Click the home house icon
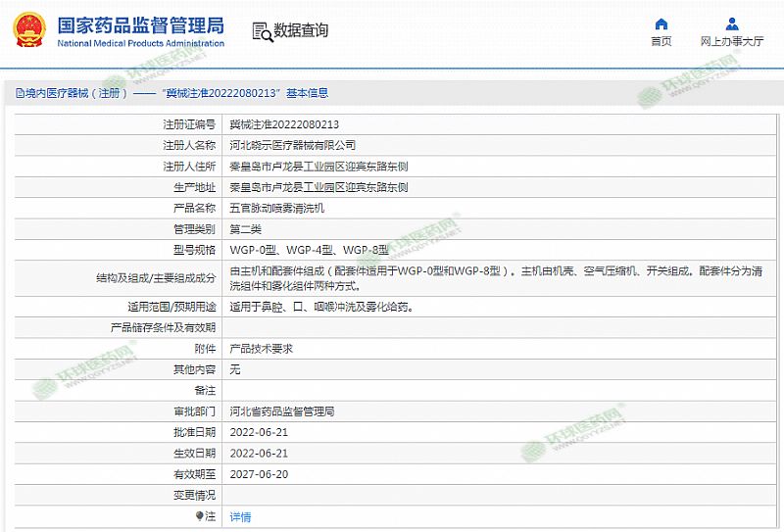Image resolution: width=784 pixels, height=532 pixels. click(x=661, y=24)
